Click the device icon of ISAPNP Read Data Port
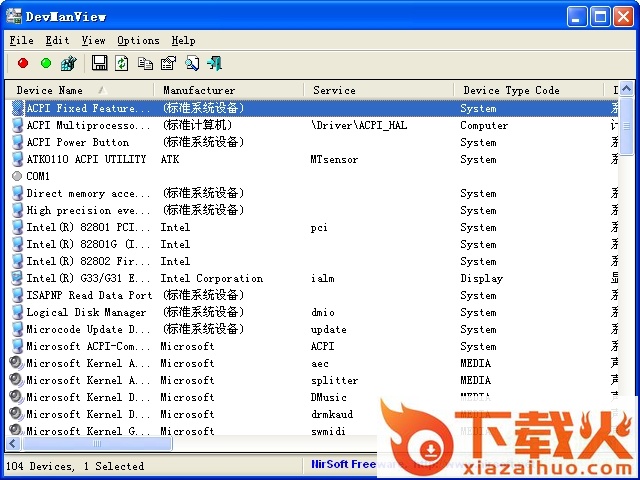640x480 pixels. 17,295
